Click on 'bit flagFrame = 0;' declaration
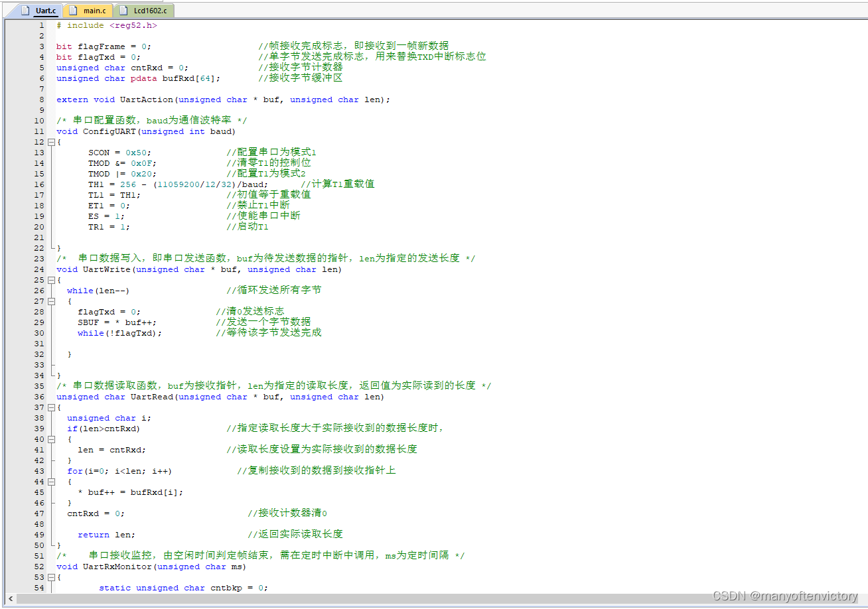868x609 pixels. [x=104, y=46]
